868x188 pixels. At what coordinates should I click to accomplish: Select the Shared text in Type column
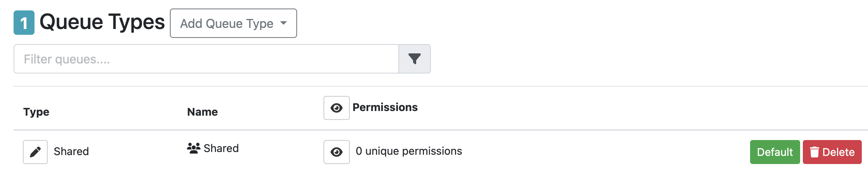click(x=71, y=151)
